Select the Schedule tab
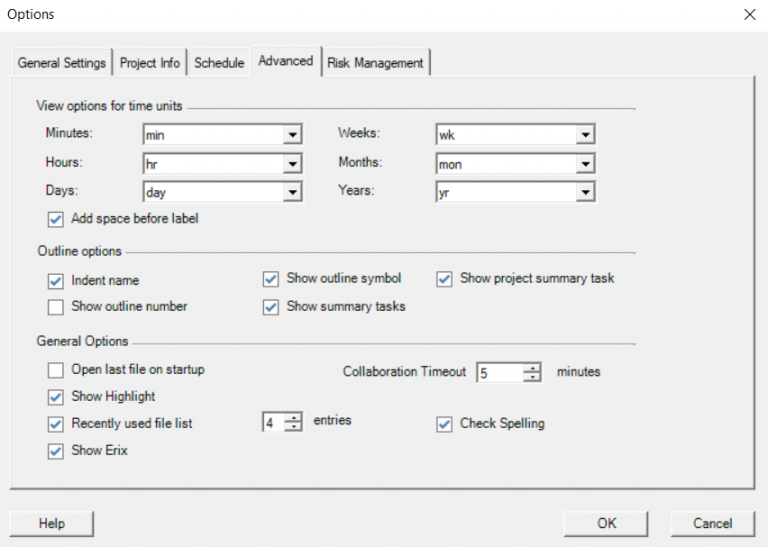The height and width of the screenshot is (547, 768). 219,62
